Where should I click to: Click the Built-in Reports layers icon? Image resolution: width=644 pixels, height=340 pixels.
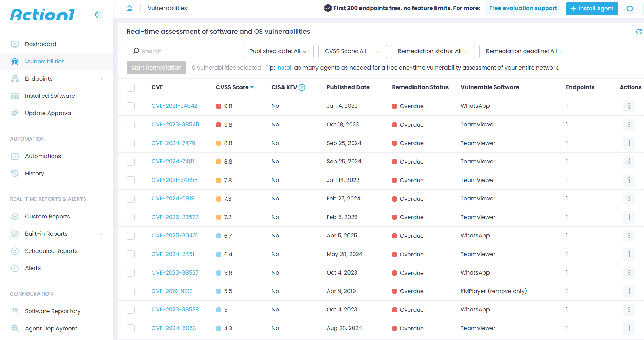15,234
